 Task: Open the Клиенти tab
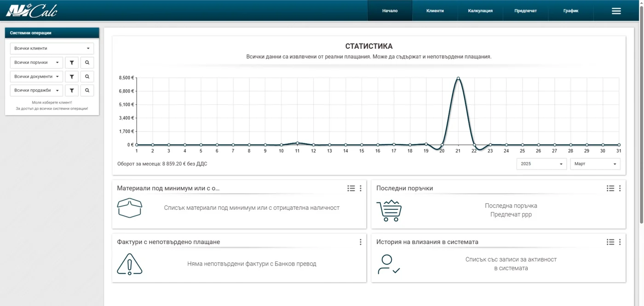(435, 11)
